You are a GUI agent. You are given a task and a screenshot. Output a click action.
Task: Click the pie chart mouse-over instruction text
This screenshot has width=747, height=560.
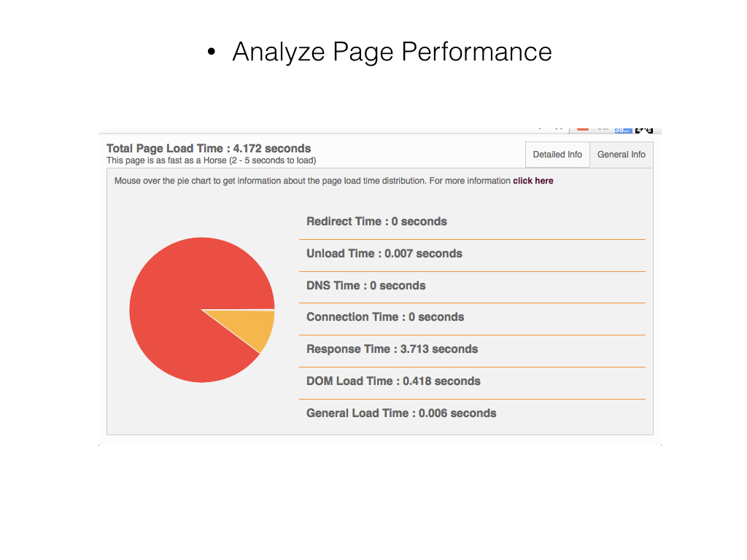point(312,181)
